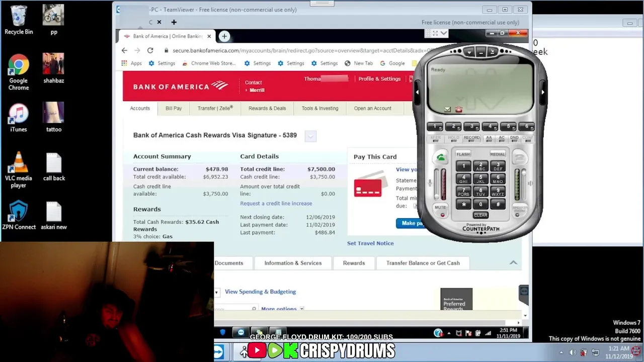Collapse account tabs section with up chevron
644x362 pixels.
[x=513, y=262]
